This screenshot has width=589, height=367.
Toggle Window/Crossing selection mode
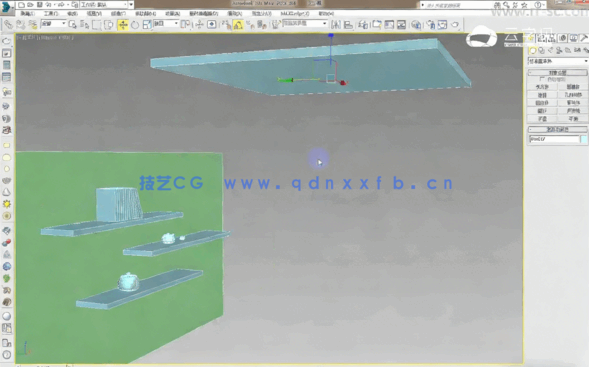109,25
